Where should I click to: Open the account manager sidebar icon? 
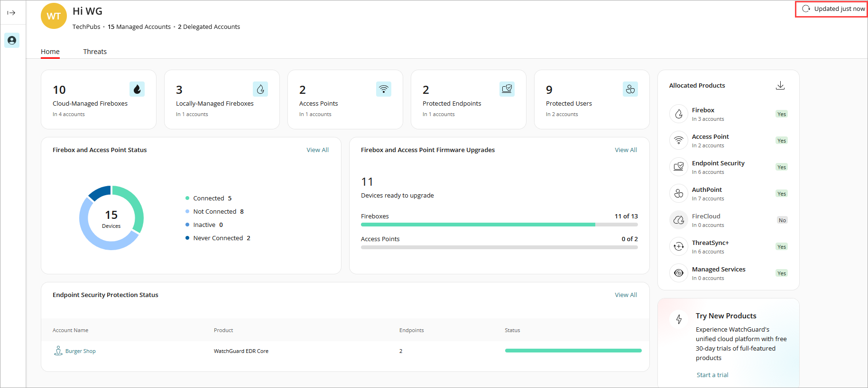tap(12, 40)
